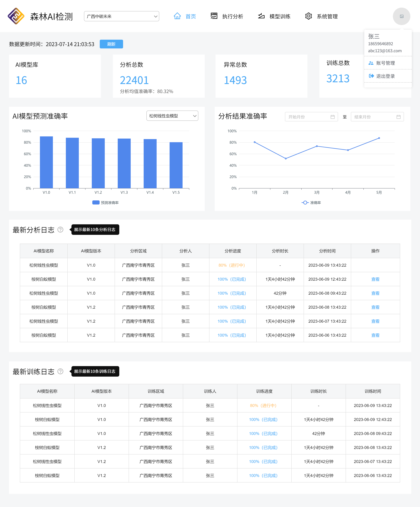This screenshot has height=507, width=420.
Task: Click the 1月 data point on line chart
Action: point(254,142)
